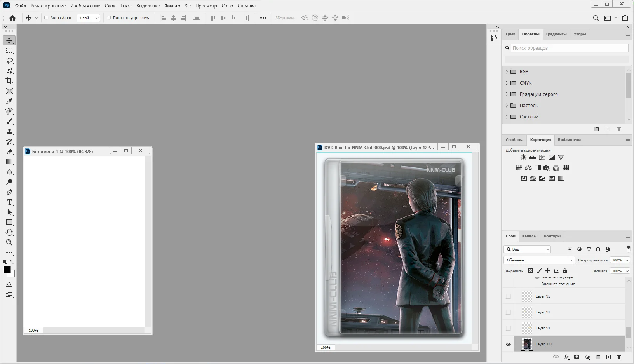Show Layer 91 visibility box
This screenshot has width=634, height=364.
(508, 328)
